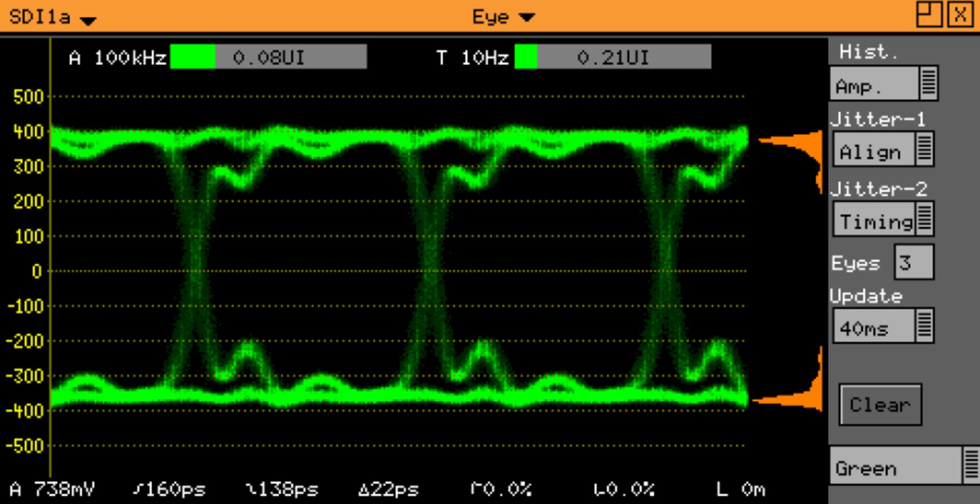The height and width of the screenshot is (504, 980).
Task: Click the Clear button
Action: tap(880, 405)
